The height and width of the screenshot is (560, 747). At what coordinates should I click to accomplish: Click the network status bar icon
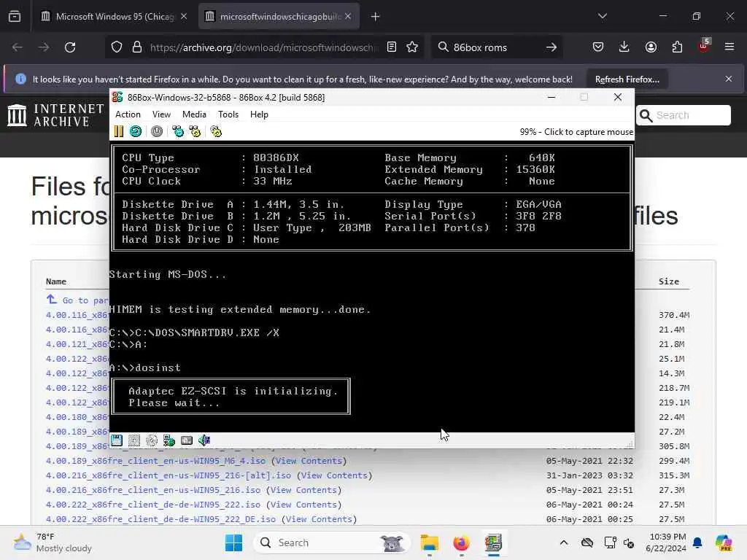point(169,440)
